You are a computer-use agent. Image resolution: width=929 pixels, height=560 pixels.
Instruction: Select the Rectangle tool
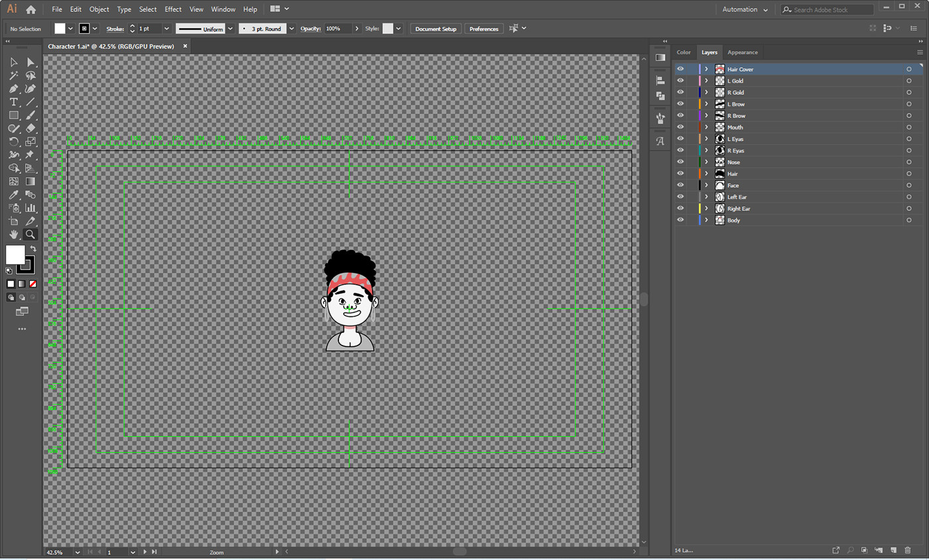click(x=13, y=115)
